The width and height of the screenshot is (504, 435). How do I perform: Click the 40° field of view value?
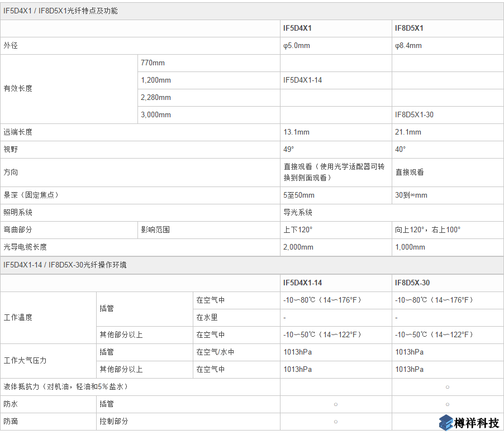(398, 149)
